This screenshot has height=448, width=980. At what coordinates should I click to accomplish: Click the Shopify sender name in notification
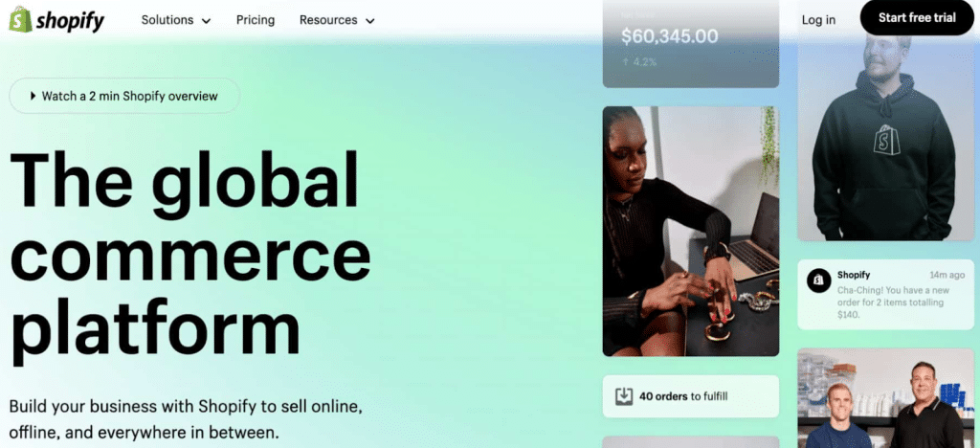coord(854,275)
